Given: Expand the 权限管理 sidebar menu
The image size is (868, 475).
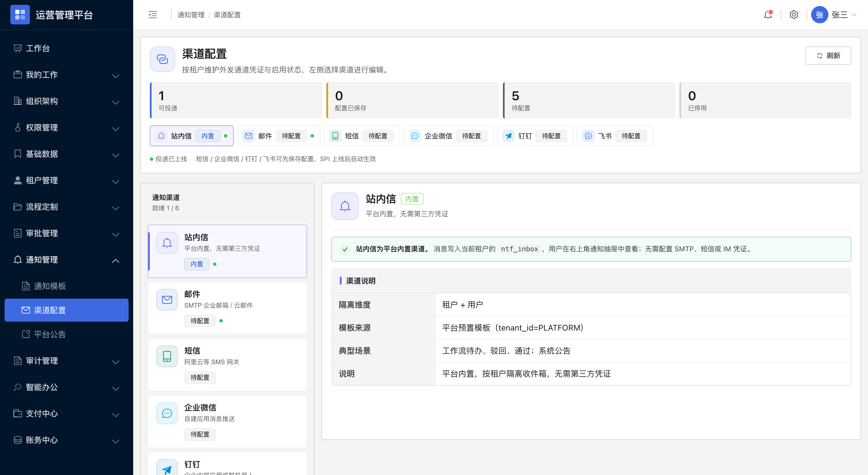Looking at the screenshot, I should pyautogui.click(x=66, y=128).
